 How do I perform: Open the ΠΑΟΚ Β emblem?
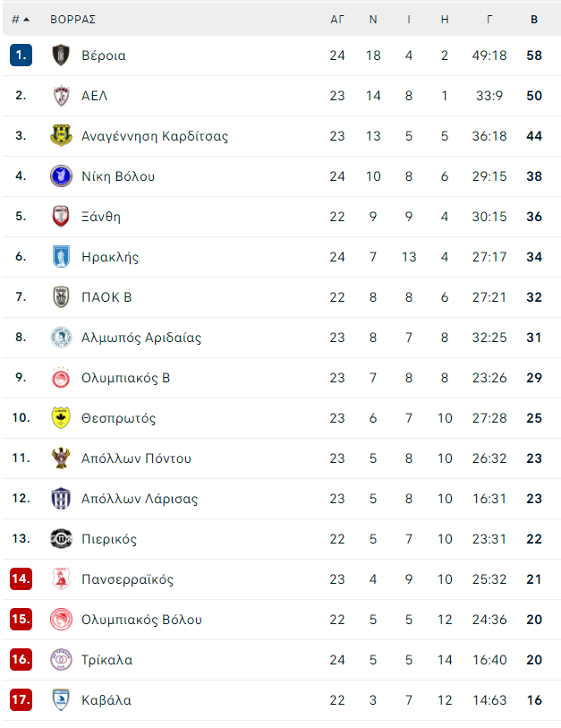pyautogui.click(x=61, y=297)
